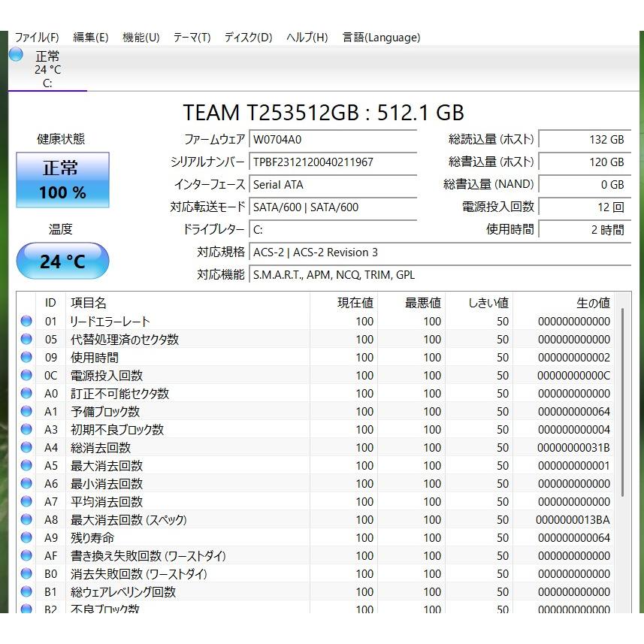Click the status orb for ID A7 row
The width and height of the screenshot is (644, 644).
26,501
